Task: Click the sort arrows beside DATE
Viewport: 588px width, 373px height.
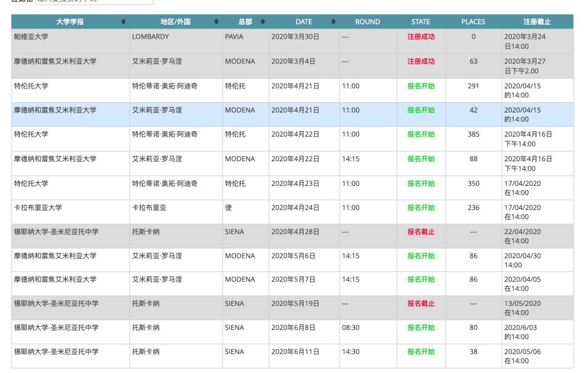Action: coord(333,22)
